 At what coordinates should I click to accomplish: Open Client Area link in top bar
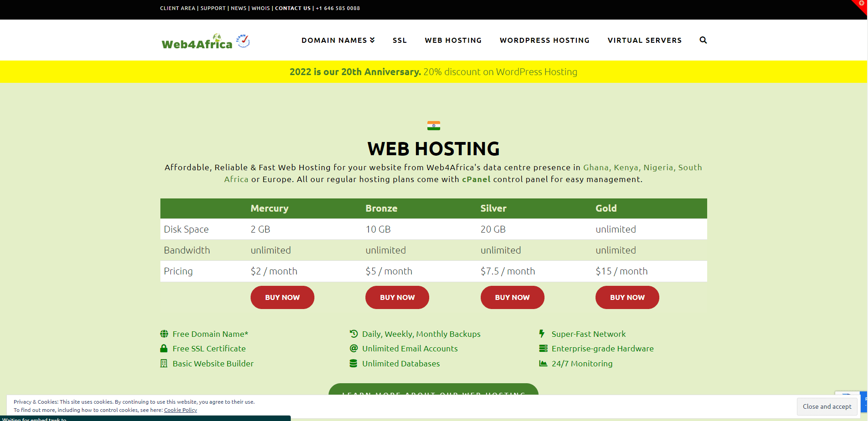pos(177,8)
